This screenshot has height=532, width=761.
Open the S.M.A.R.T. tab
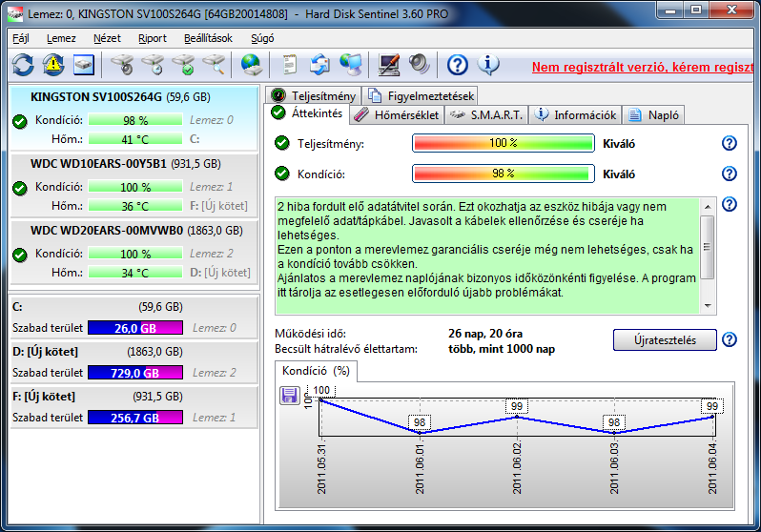point(485,115)
